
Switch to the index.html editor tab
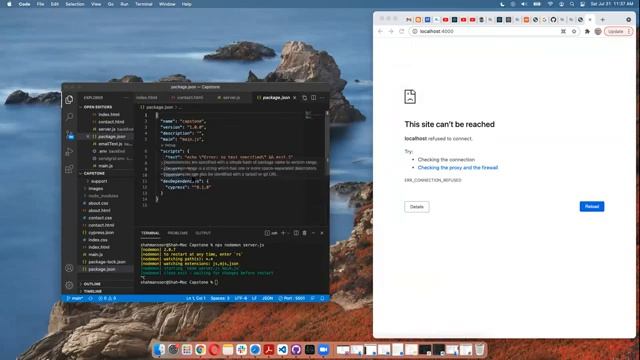coord(147,98)
